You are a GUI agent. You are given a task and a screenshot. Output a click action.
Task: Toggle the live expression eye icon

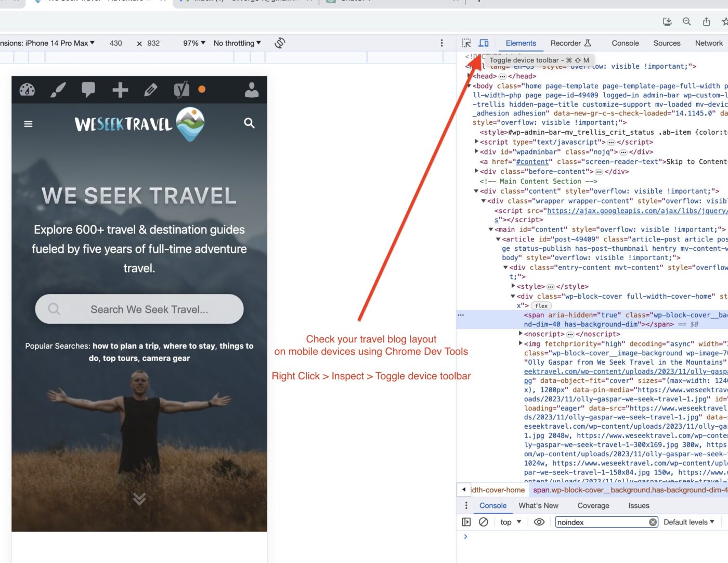coord(539,522)
